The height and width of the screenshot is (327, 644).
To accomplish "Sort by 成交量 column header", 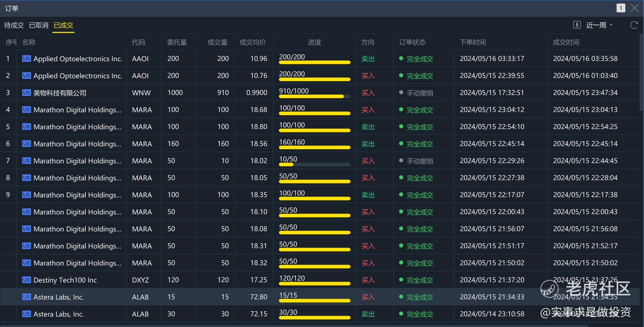I will click(217, 42).
